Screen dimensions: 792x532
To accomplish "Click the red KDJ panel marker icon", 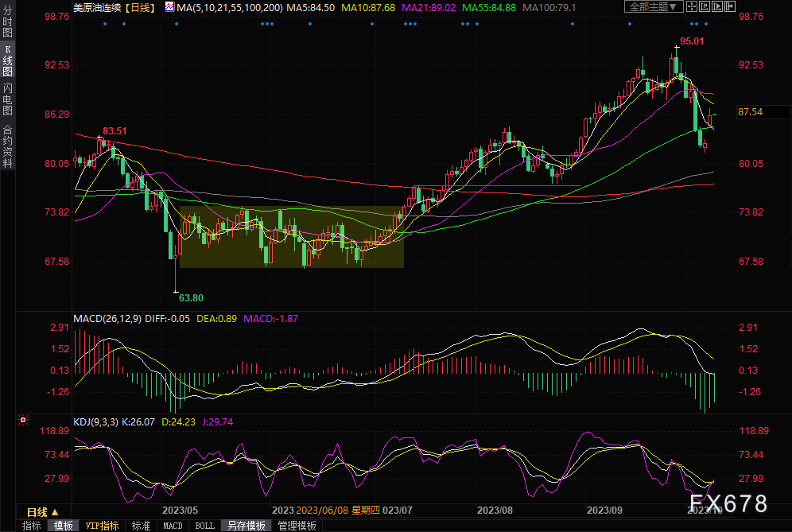I will tap(23, 419).
